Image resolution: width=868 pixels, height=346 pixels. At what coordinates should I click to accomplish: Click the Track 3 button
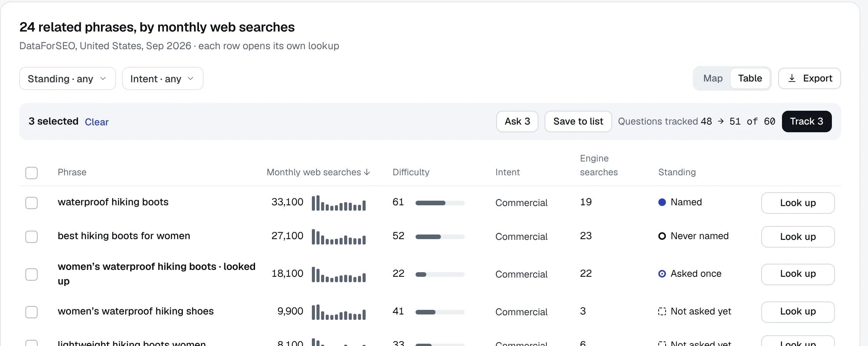pyautogui.click(x=807, y=121)
